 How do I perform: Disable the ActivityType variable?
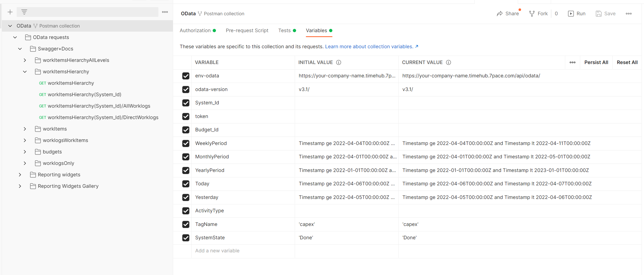pyautogui.click(x=186, y=211)
